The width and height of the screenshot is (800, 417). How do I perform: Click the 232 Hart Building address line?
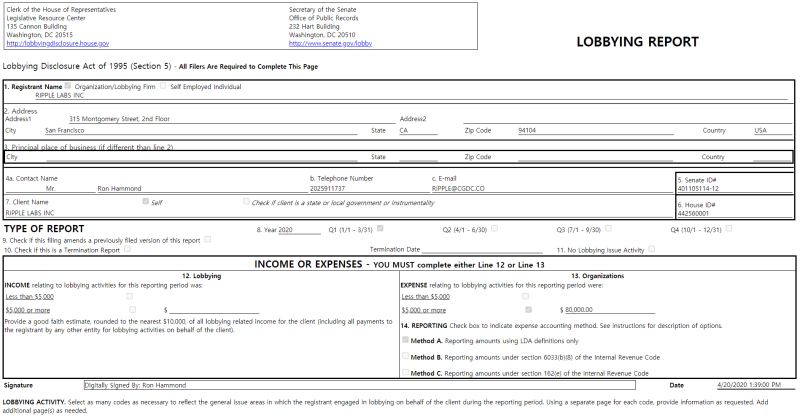(314, 27)
